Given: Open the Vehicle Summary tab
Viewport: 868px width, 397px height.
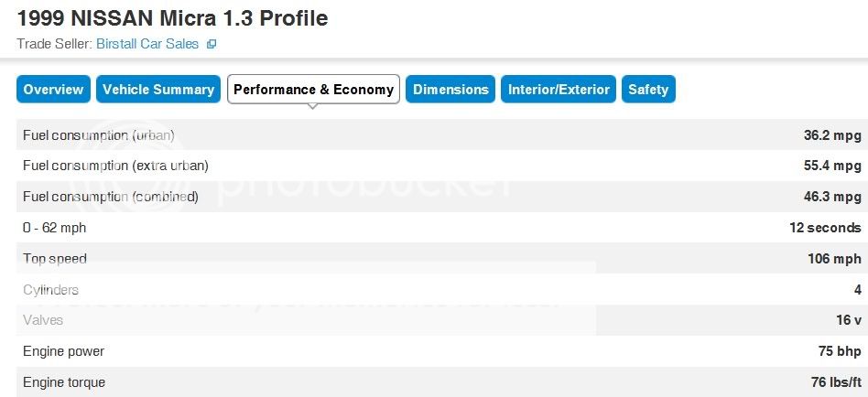Looking at the screenshot, I should coord(158,89).
